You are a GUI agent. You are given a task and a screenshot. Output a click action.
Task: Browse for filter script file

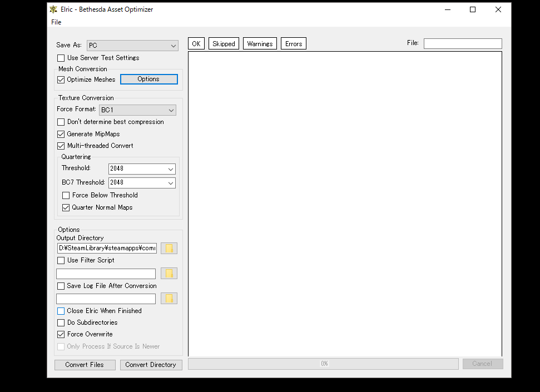[169, 274]
